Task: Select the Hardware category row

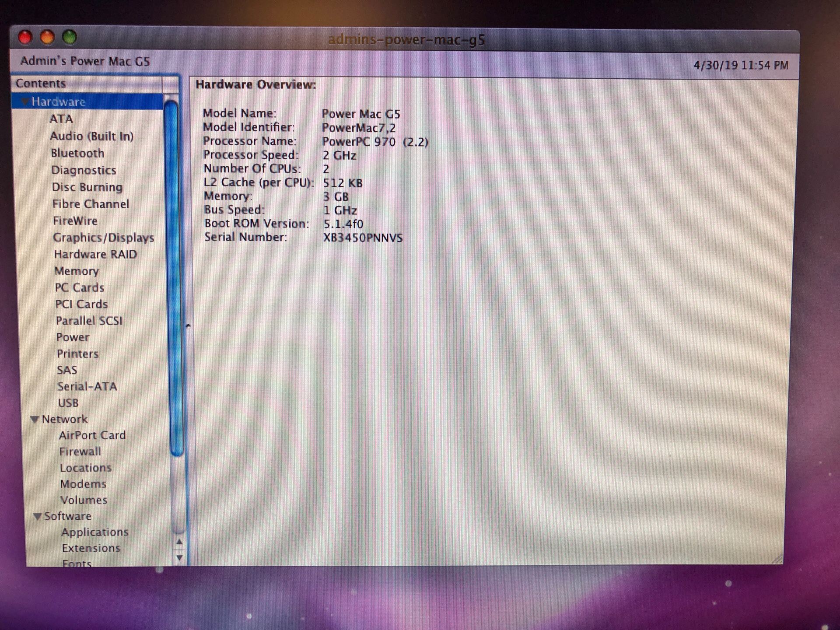Action: [x=87, y=102]
